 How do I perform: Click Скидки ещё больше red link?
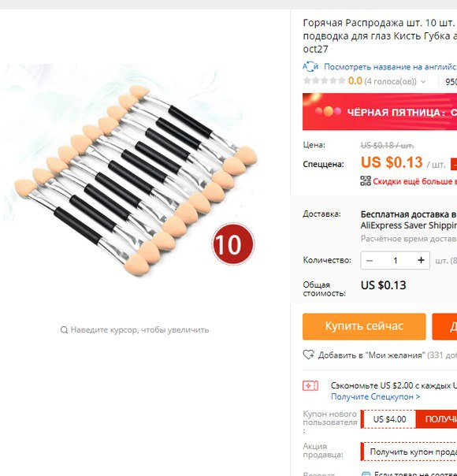tap(414, 181)
